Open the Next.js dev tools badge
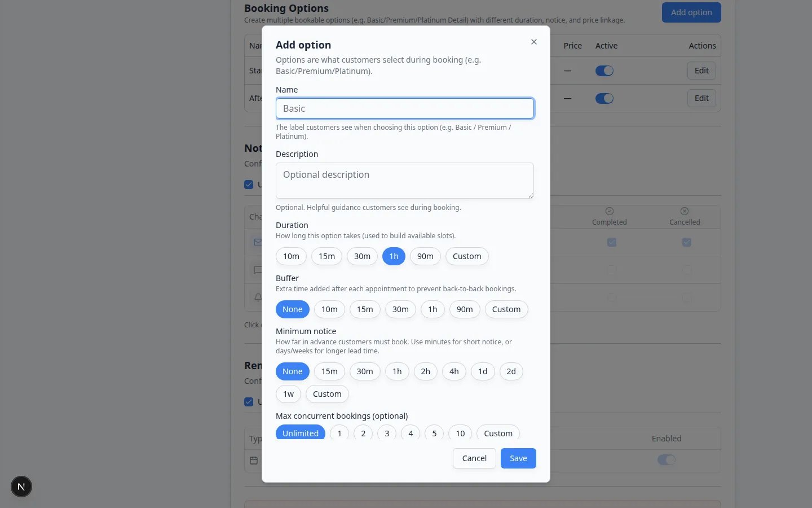The height and width of the screenshot is (508, 812). [x=21, y=487]
